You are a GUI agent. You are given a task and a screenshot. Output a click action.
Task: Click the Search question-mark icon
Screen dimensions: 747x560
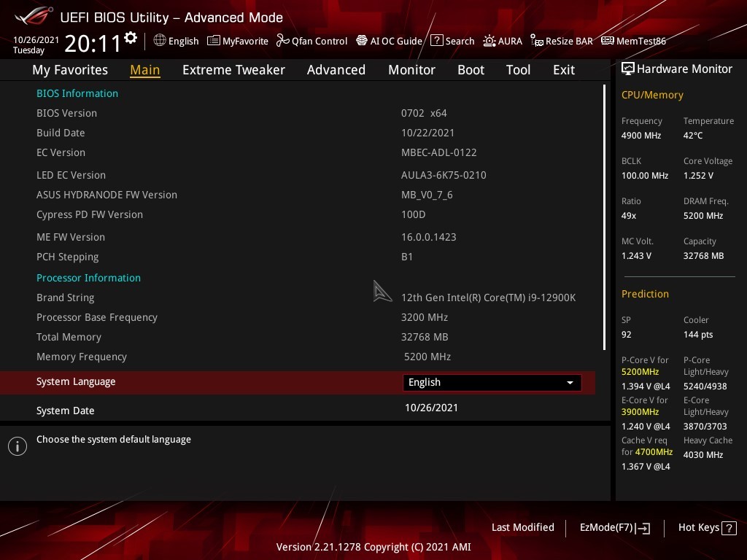tap(436, 41)
